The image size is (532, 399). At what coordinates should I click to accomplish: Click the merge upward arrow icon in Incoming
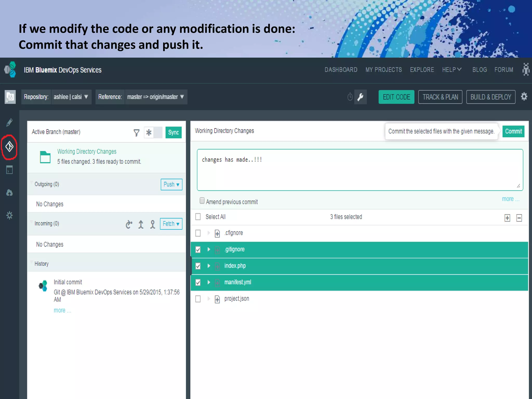click(141, 224)
